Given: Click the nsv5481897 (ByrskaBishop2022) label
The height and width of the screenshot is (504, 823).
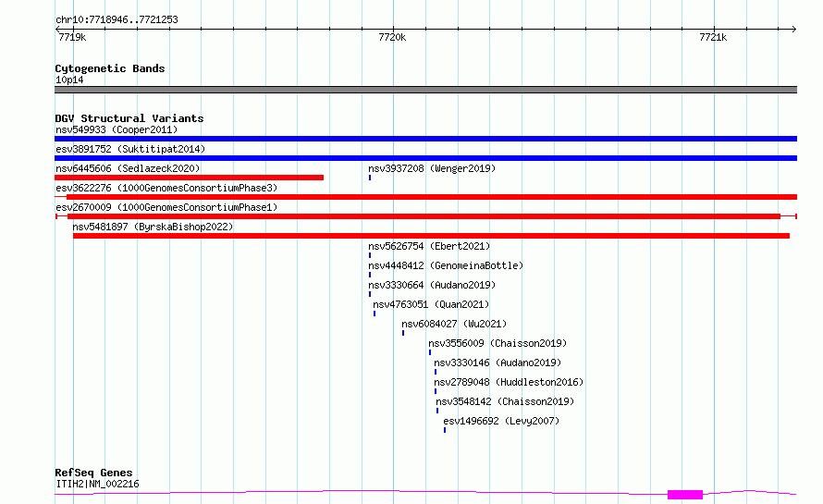Looking at the screenshot, I should (x=153, y=227).
